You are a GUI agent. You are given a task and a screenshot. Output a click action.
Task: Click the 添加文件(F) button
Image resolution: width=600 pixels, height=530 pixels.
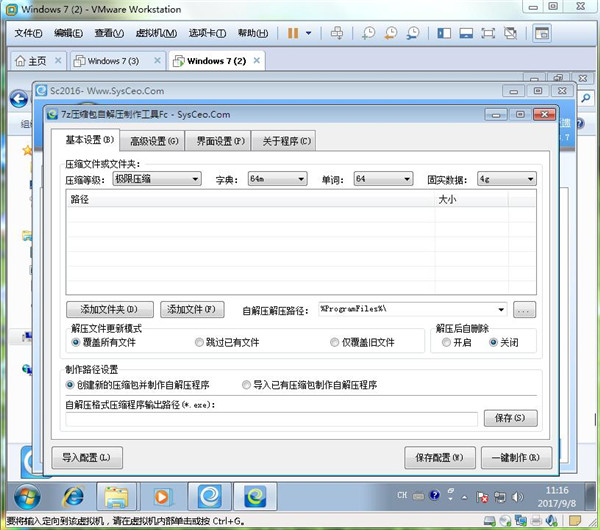(192, 309)
